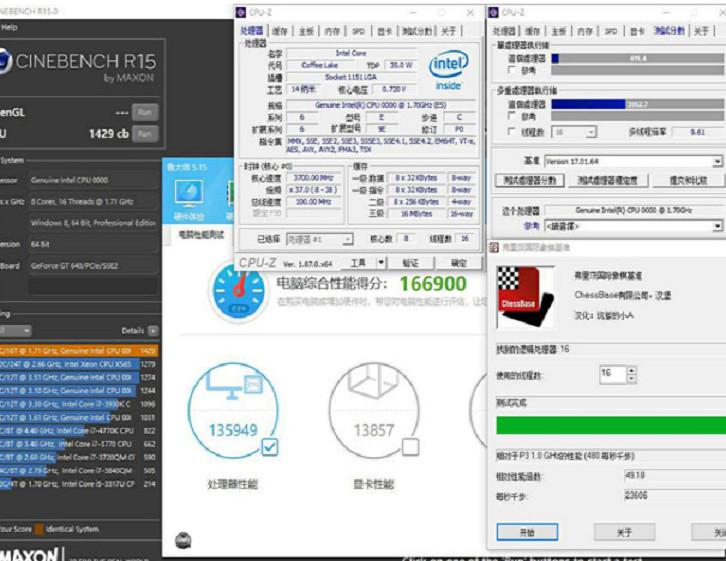
Task: Click the 关于 button in chess benchmark
Action: (624, 532)
